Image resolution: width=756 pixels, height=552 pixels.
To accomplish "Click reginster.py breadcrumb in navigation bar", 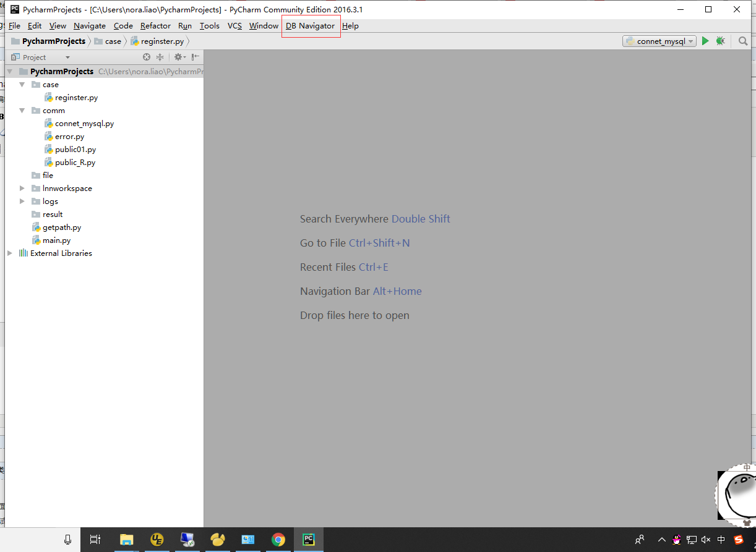I will [157, 41].
